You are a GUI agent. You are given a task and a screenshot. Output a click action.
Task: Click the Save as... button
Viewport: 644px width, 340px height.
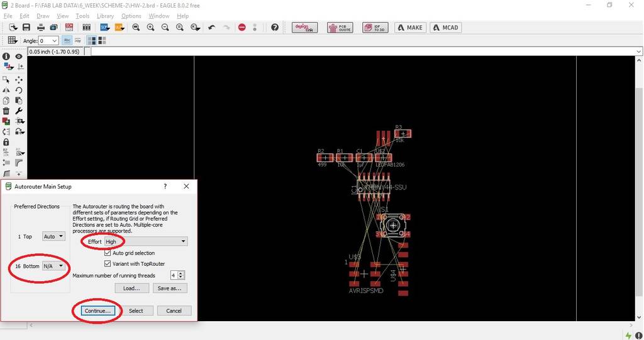(x=170, y=288)
